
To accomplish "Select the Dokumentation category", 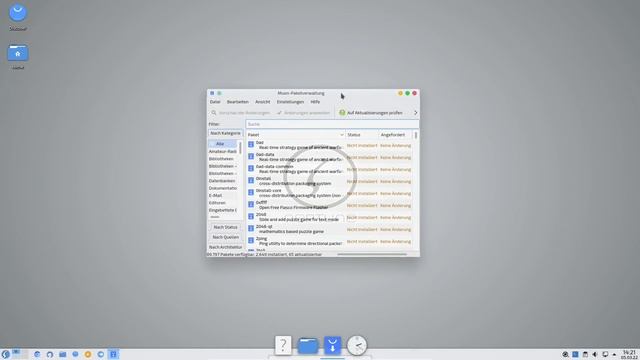I will [x=222, y=188].
